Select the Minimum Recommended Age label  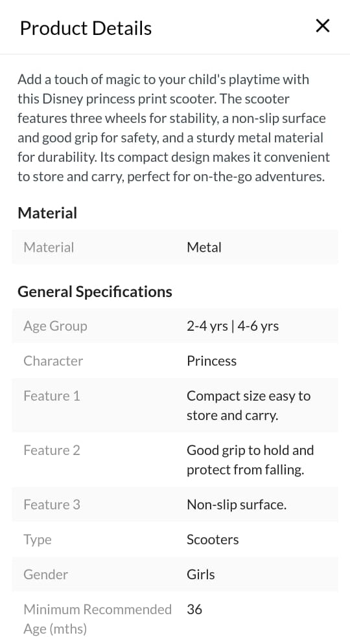click(x=97, y=619)
